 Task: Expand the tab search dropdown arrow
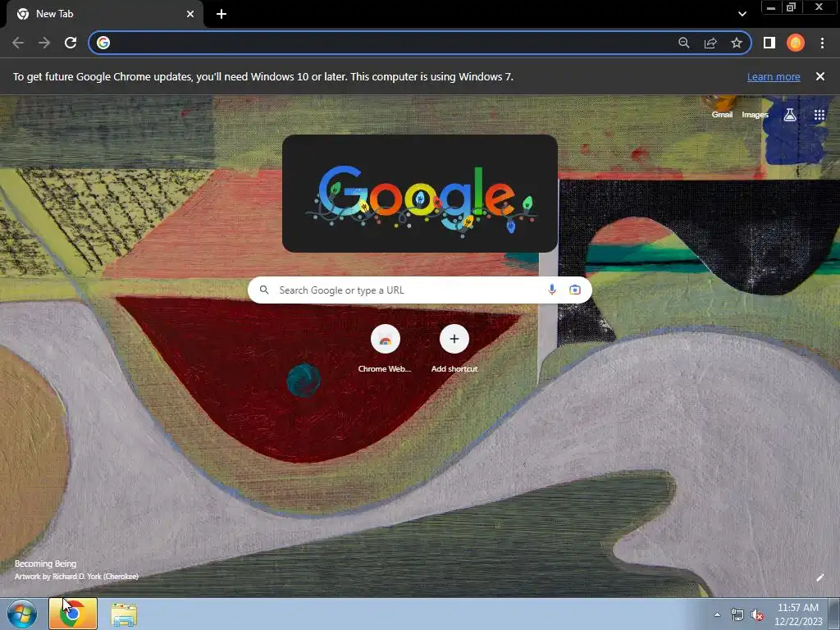pyautogui.click(x=742, y=14)
